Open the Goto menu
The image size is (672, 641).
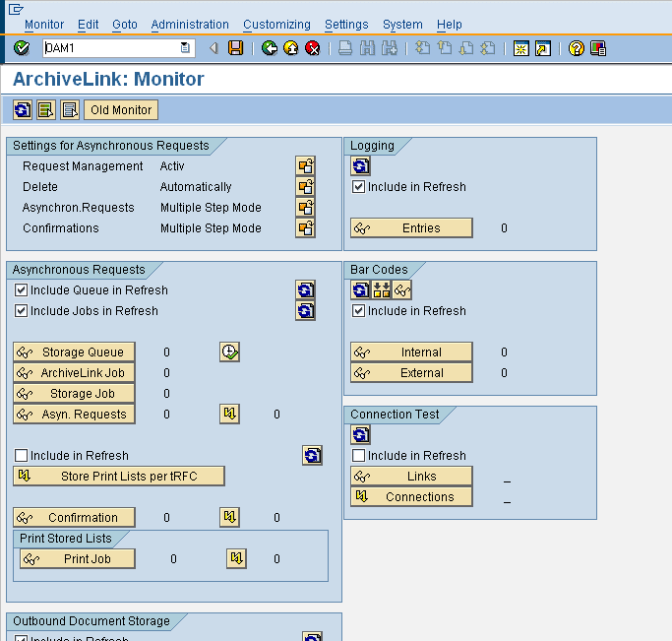tap(125, 25)
